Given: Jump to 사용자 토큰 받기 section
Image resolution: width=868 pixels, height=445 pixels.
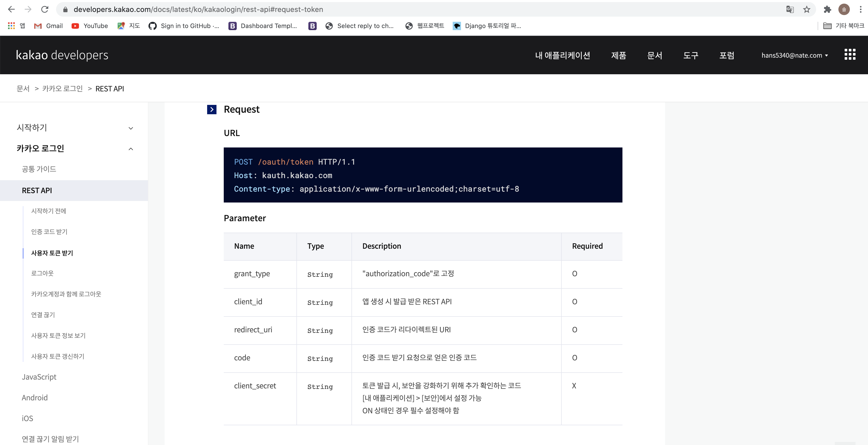Looking at the screenshot, I should click(52, 253).
